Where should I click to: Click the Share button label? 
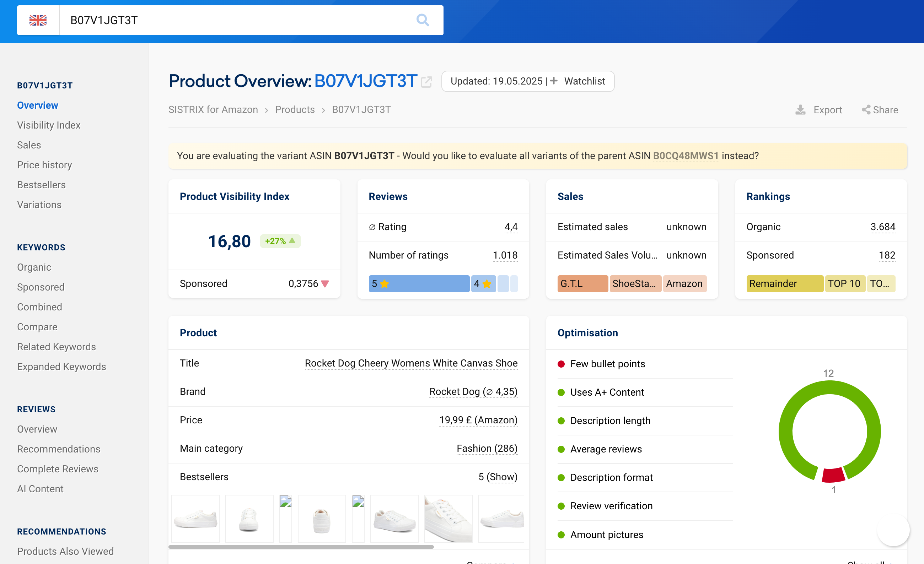point(885,110)
